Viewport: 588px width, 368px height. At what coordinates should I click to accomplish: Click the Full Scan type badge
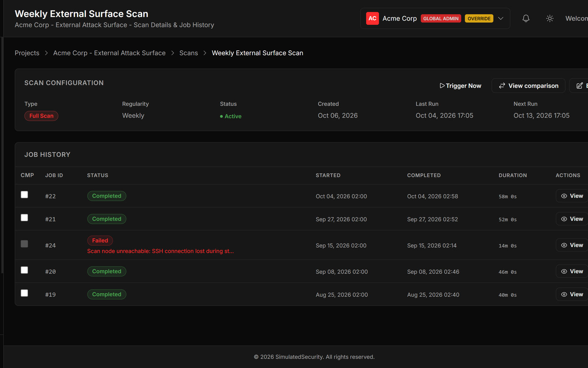click(41, 116)
